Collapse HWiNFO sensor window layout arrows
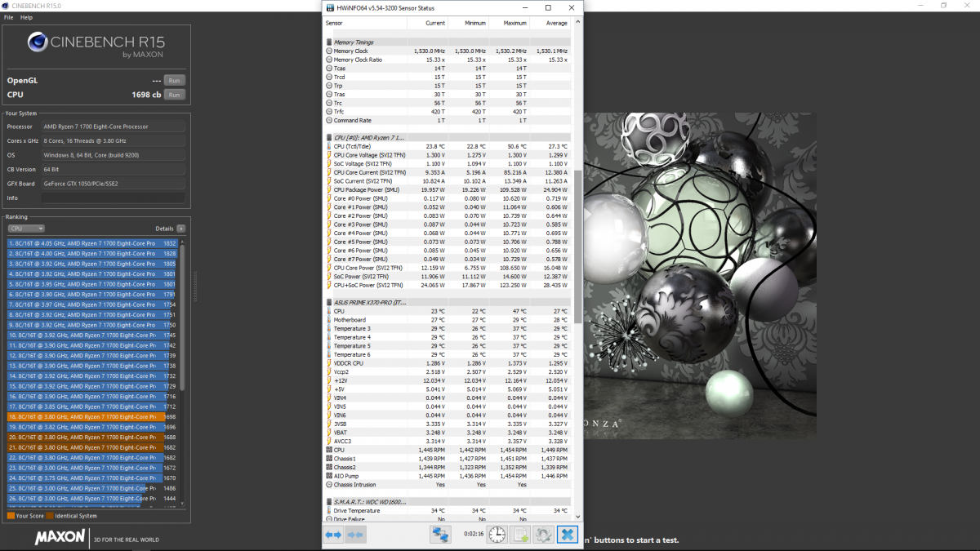The image size is (980, 551). tap(355, 535)
